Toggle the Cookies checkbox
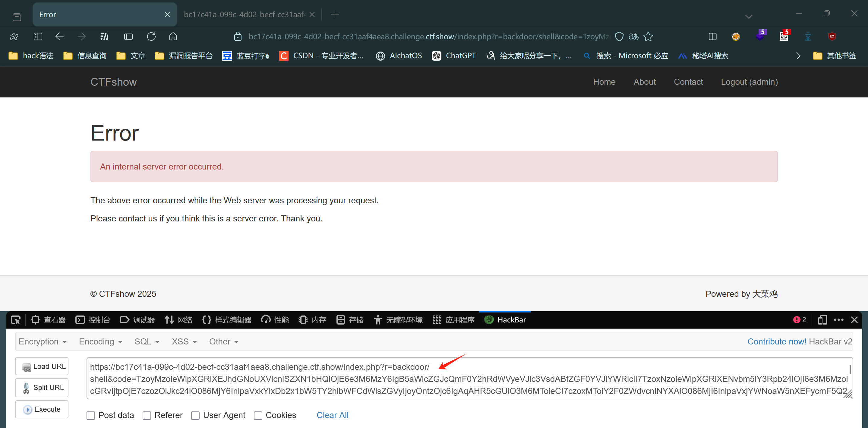This screenshot has width=868, height=428. 258,416
